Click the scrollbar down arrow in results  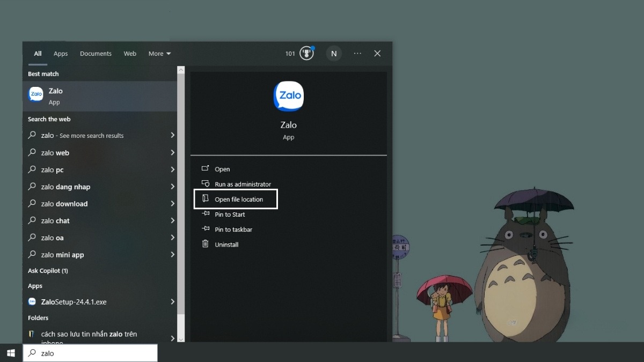(x=181, y=338)
